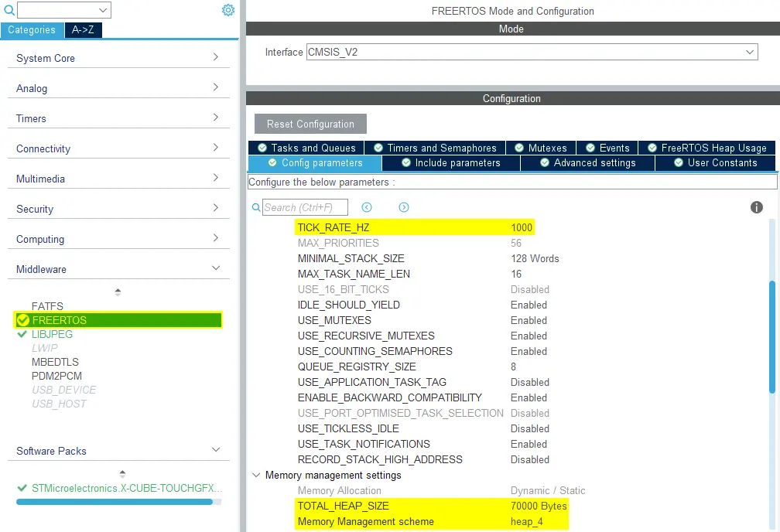Click the green check icon beside FREERTOS
The width and height of the screenshot is (780, 532).
coord(23,320)
